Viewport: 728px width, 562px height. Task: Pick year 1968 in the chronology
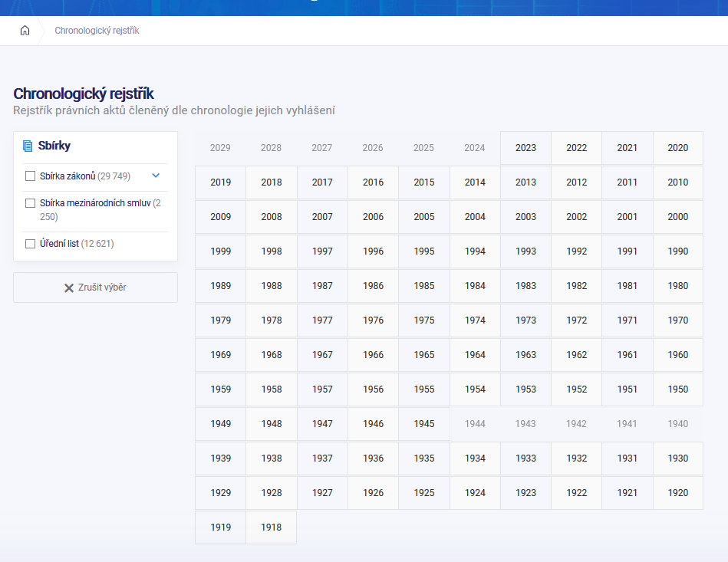(x=271, y=355)
